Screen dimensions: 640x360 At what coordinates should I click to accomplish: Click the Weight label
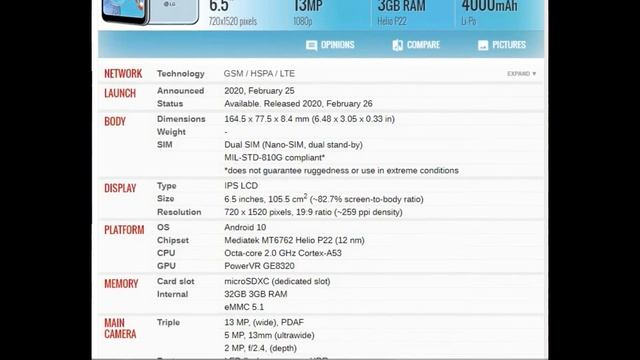coord(171,132)
